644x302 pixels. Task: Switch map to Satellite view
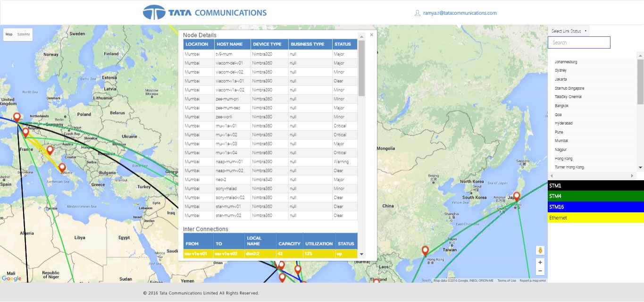24,34
